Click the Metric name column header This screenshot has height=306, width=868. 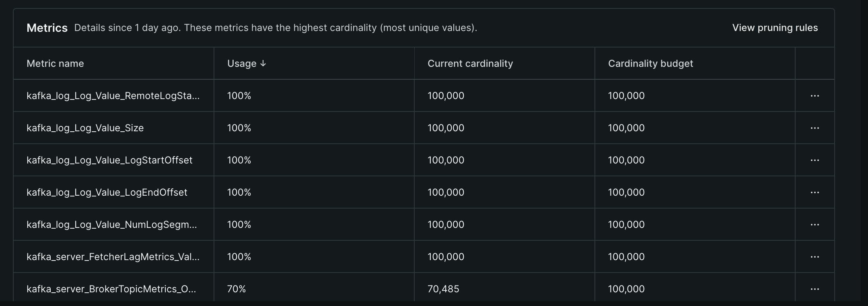point(55,63)
